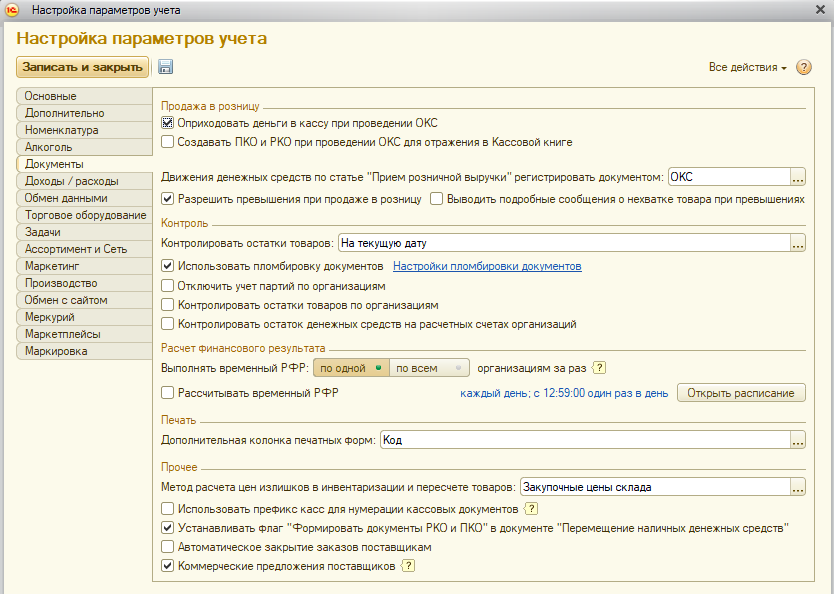Select 'по одной' RFR option
Image resolution: width=834 pixels, height=594 pixels.
352,368
